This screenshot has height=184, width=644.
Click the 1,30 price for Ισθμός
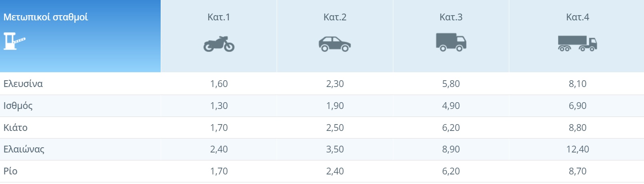[219, 106]
